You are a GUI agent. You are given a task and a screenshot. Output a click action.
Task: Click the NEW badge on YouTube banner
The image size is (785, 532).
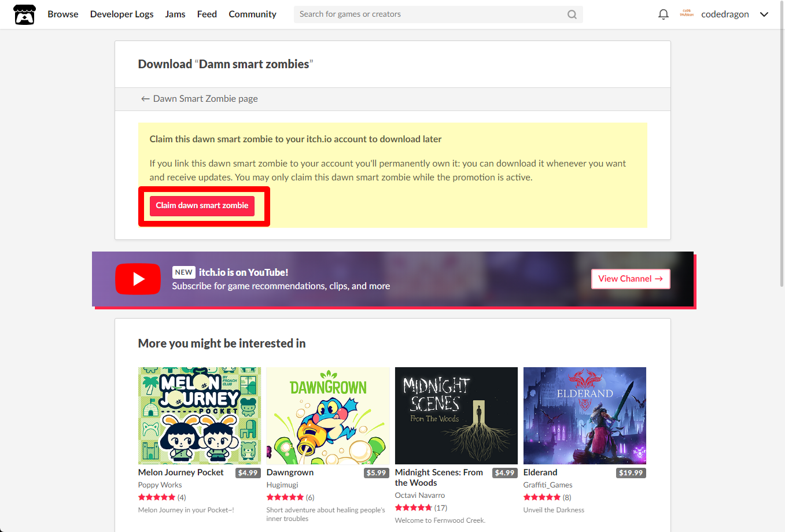click(x=183, y=272)
